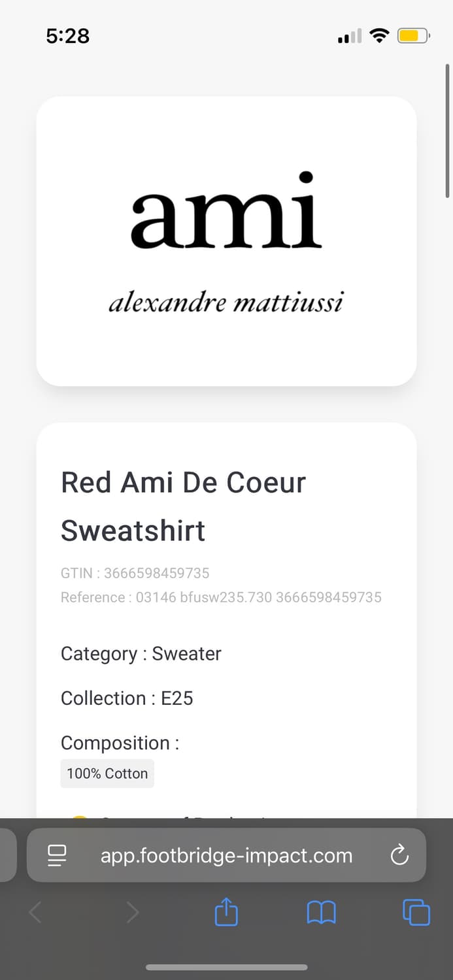
Task: Tap the Reference code line
Action: tap(221, 597)
